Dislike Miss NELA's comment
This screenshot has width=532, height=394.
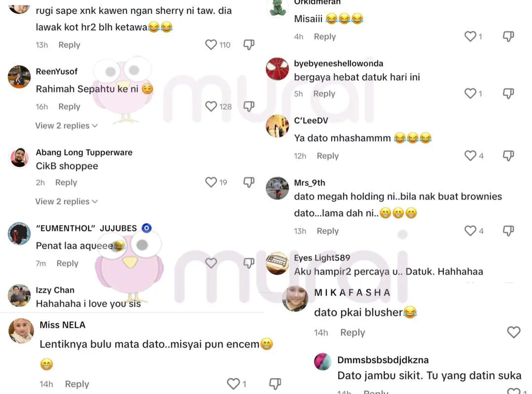[x=275, y=384]
